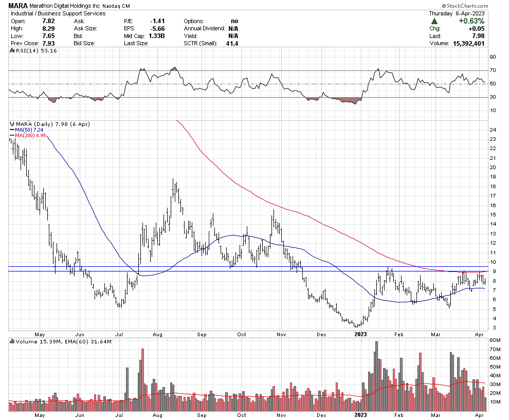This screenshot has width=509, height=420.
Task: Click the MA(50) 7.24 legend text
Action: click(29, 130)
